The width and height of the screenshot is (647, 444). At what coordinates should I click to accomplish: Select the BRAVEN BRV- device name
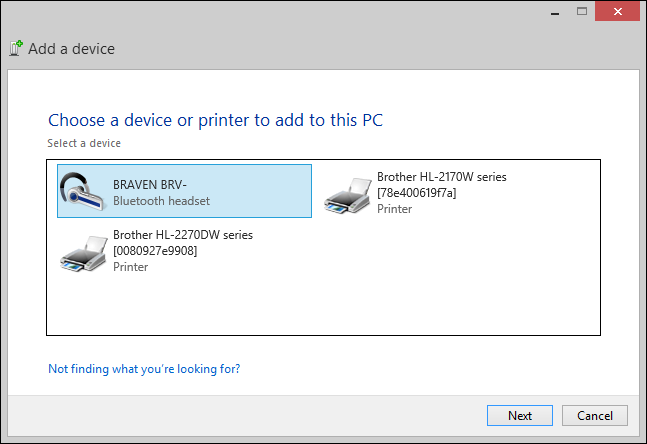point(150,185)
